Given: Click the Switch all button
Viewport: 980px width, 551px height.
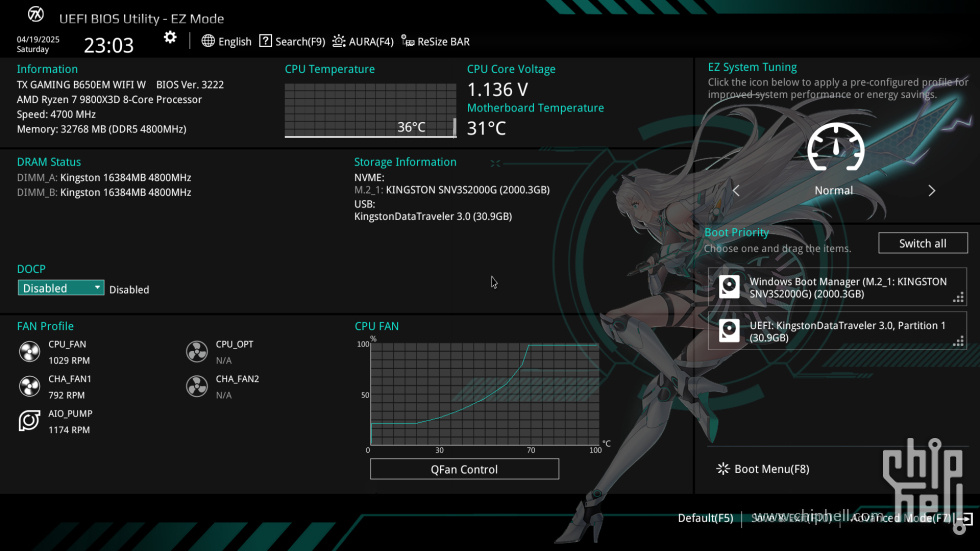Looking at the screenshot, I should 922,243.
